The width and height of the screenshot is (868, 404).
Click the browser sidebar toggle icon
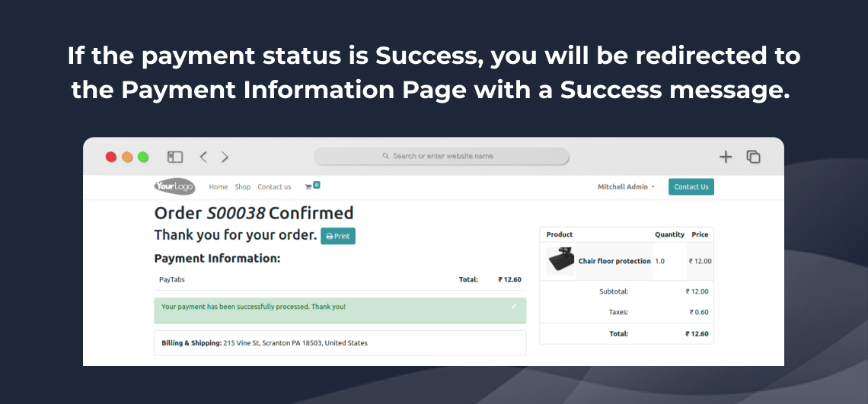click(175, 157)
